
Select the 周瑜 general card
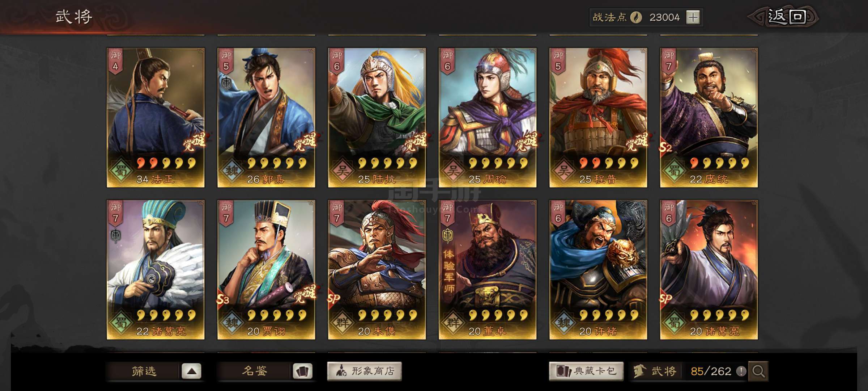tap(488, 118)
